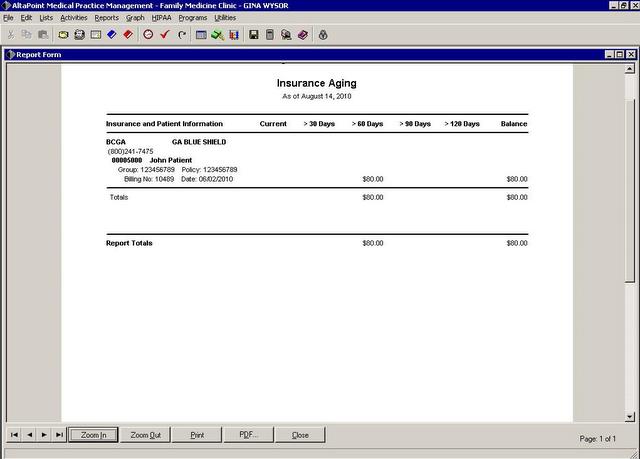This screenshot has width=640, height=459.
Task: Click the Copy toolbar icon
Action: pos(27,35)
